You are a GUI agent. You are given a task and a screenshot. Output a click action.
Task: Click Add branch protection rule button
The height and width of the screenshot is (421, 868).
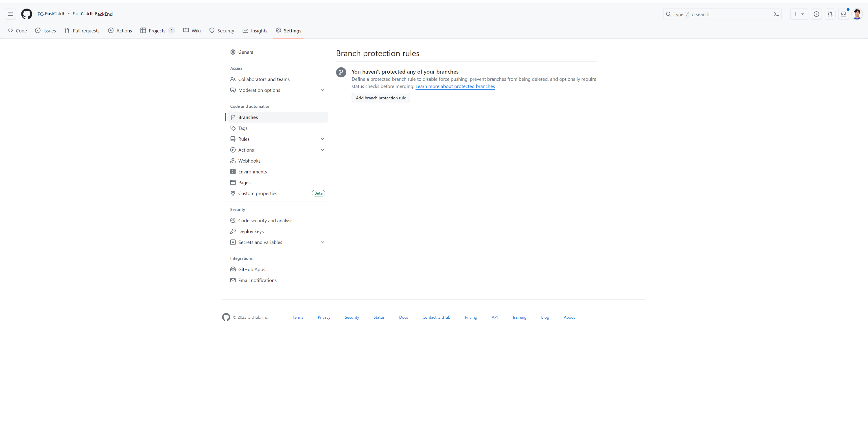tap(381, 98)
